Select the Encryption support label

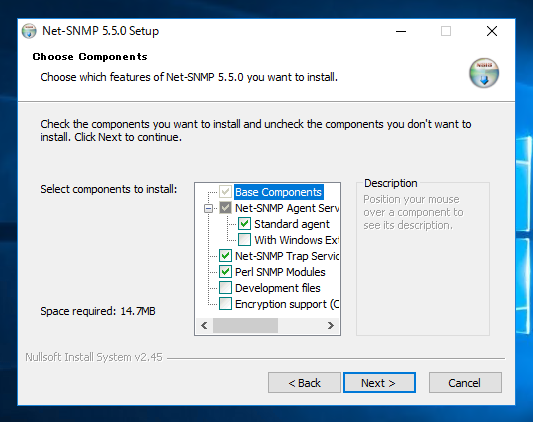[x=287, y=304]
